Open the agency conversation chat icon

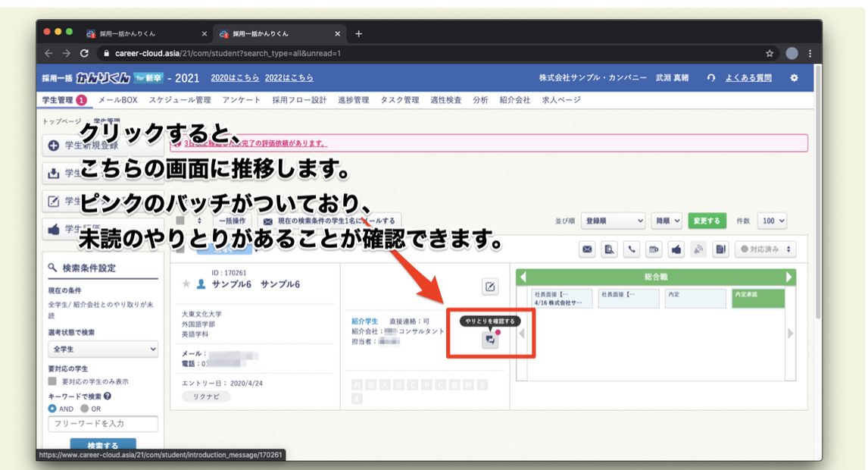(490, 340)
